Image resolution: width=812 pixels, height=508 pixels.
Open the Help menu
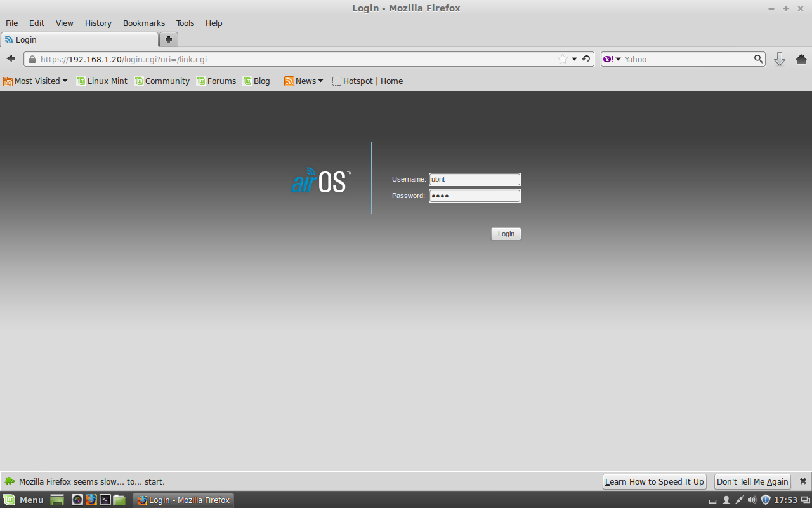[214, 23]
